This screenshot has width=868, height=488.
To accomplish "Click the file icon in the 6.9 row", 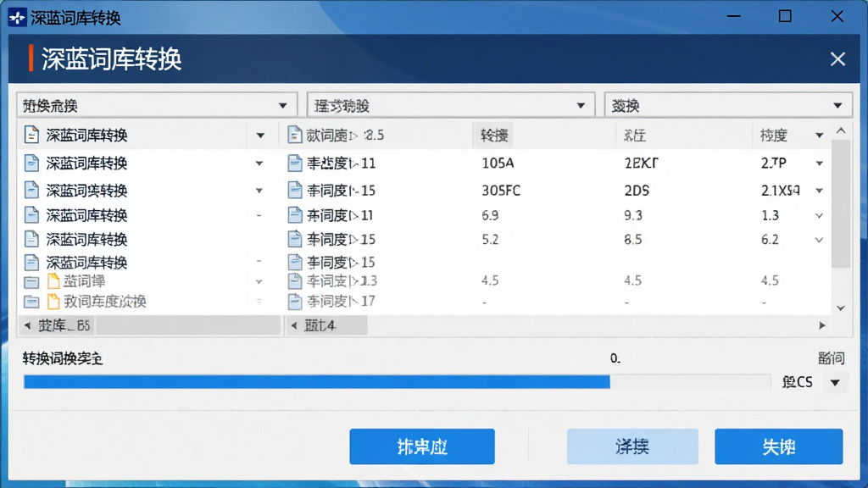I will click(x=294, y=214).
